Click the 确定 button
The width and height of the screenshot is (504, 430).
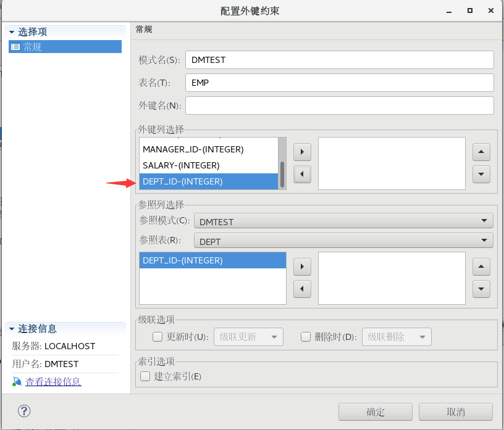click(376, 412)
